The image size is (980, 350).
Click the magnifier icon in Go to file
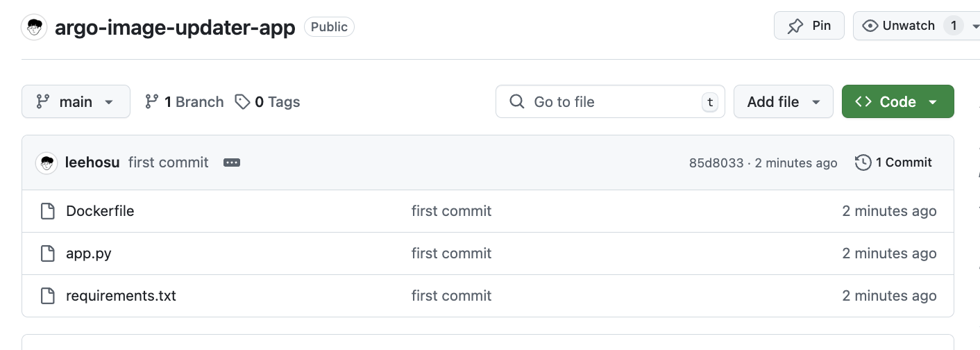click(516, 102)
